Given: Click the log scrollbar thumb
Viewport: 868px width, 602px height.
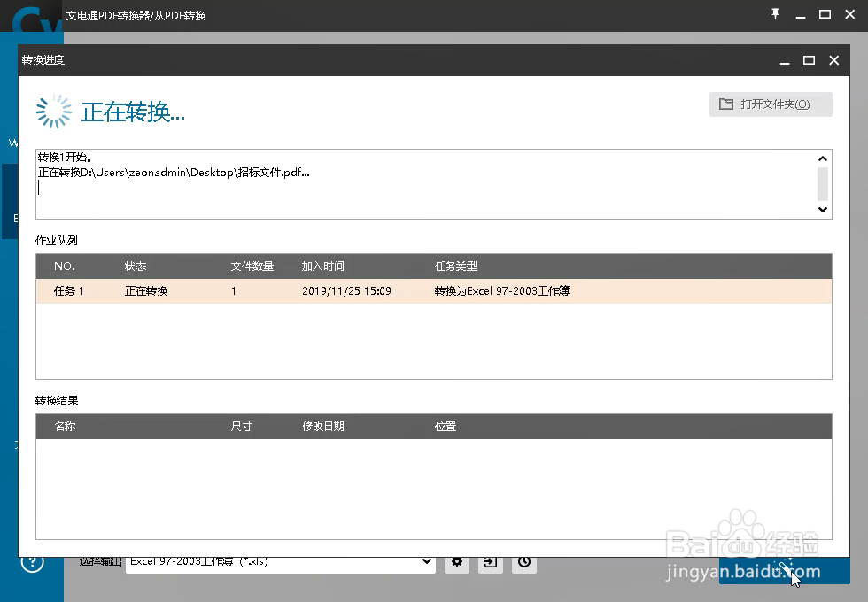Looking at the screenshot, I should [x=823, y=184].
